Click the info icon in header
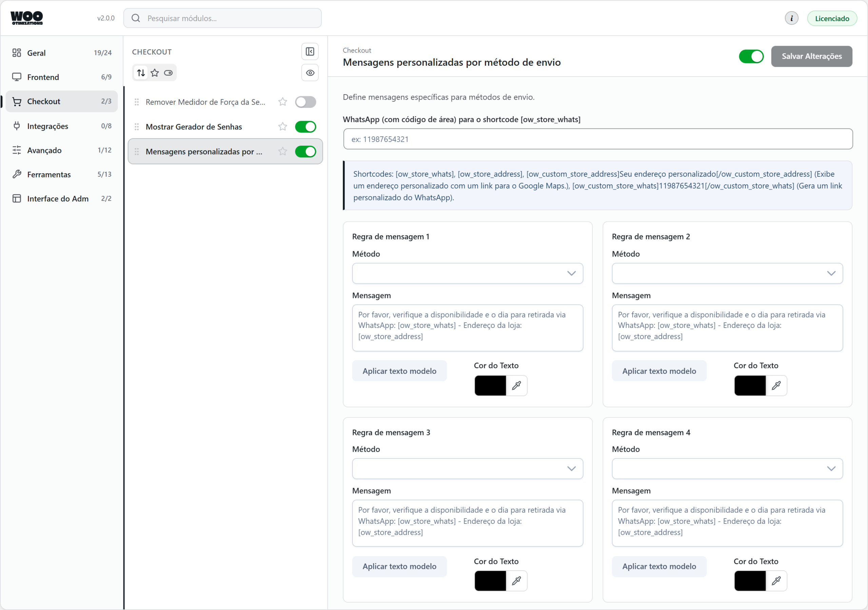Viewport: 868px width, 610px height. point(791,18)
